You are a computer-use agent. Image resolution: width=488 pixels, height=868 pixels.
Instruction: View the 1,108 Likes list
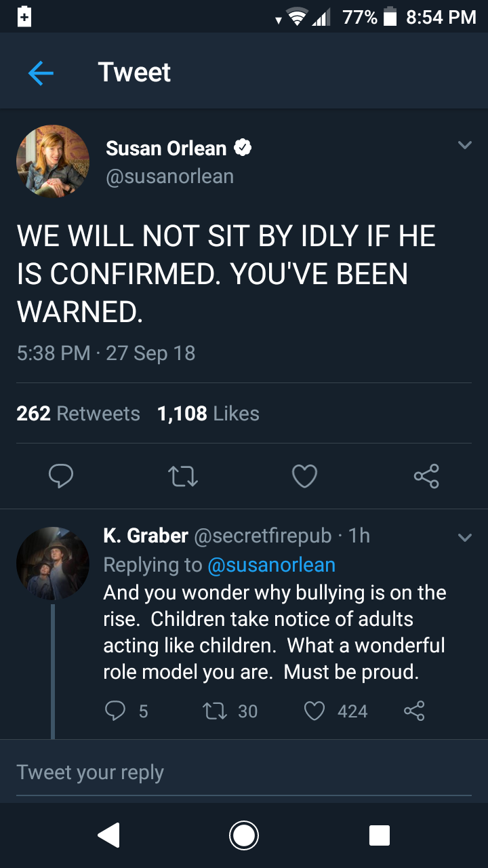pos(208,414)
